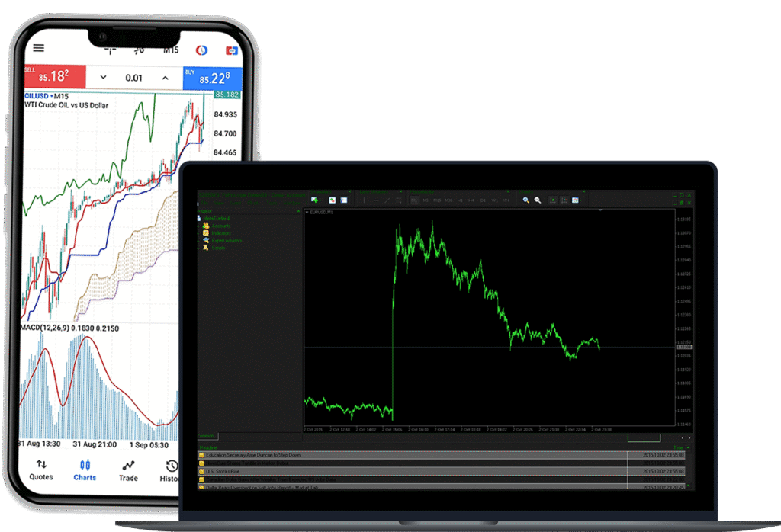Image resolution: width=781 pixels, height=532 pixels.
Task: Close the Navigator panel
Action: [298, 211]
